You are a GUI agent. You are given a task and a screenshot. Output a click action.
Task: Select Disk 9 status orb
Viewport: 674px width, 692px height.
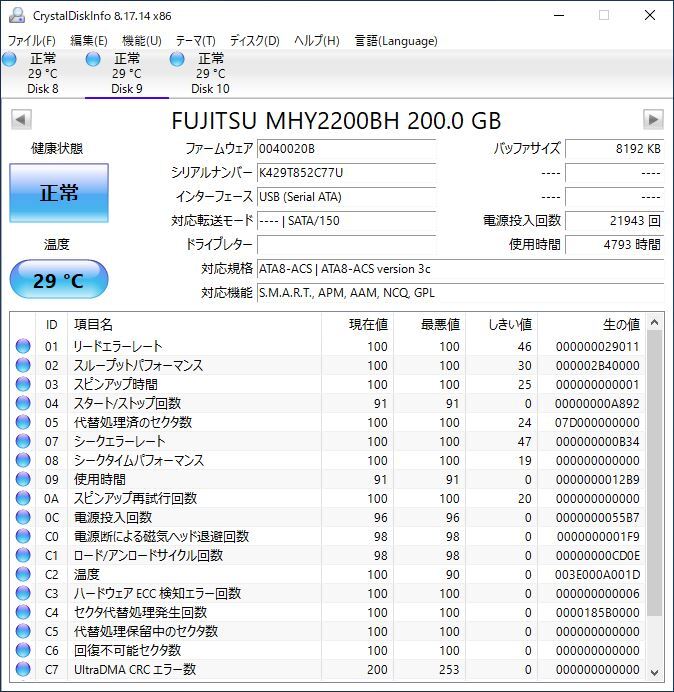(93, 59)
